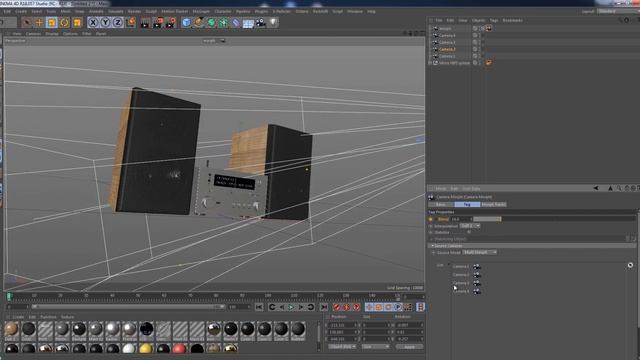Screen dimensions: 640x360
Task: Switch to the Basic tab
Action: [x=441, y=204]
